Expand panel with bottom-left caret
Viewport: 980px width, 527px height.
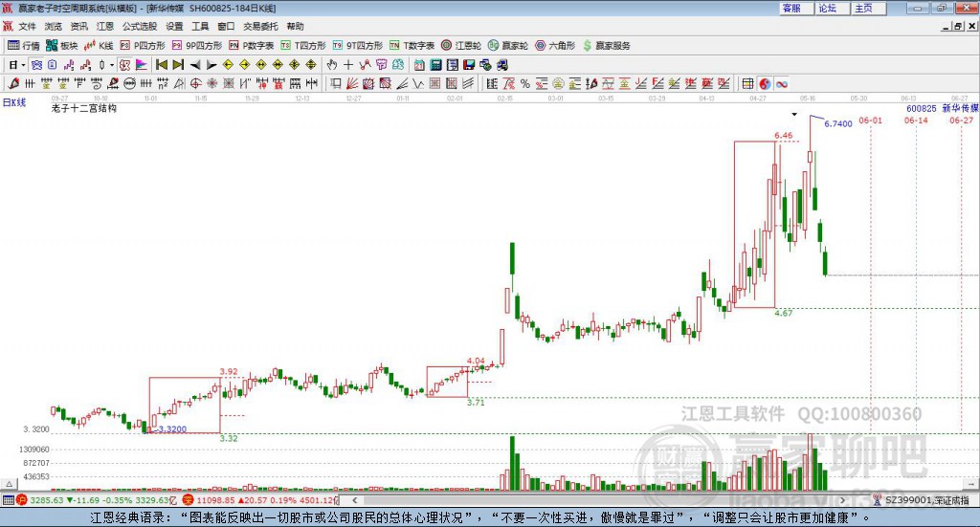(x=9, y=484)
